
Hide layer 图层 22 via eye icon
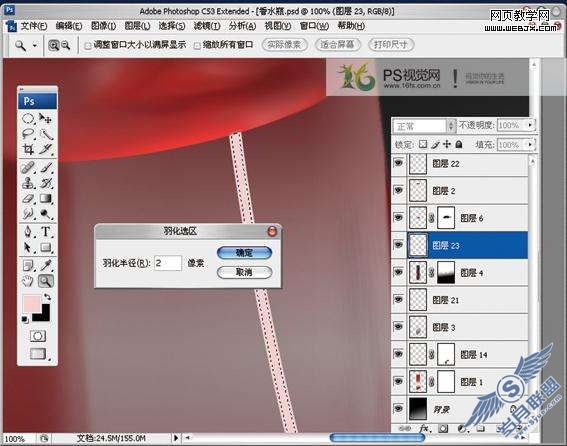click(398, 163)
